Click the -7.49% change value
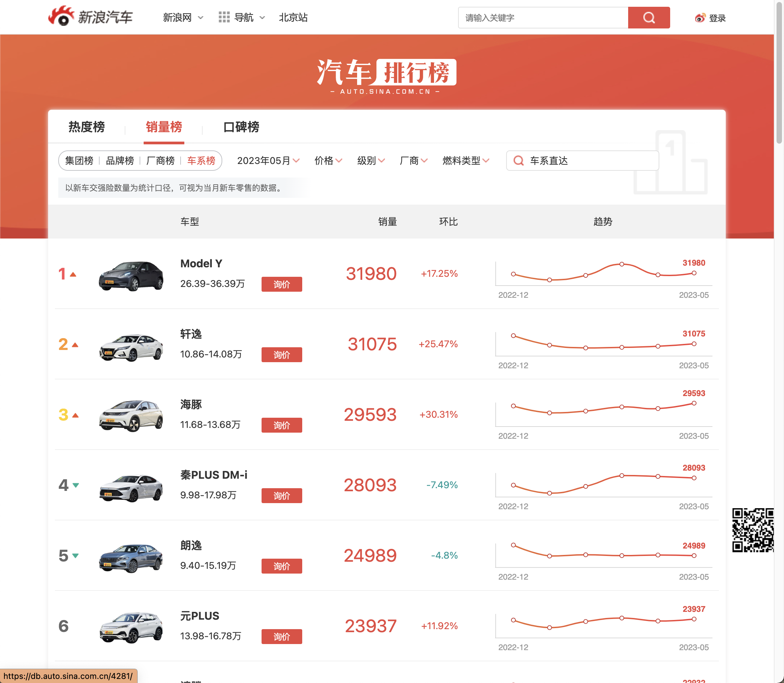784x683 pixels. click(442, 485)
